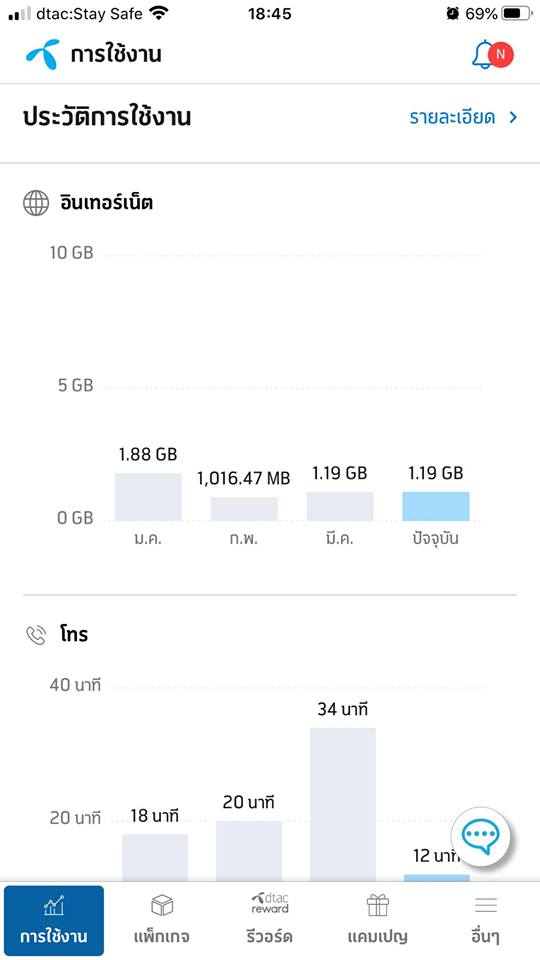The height and width of the screenshot is (960, 540).
Task: Expand details using the chevron arrow
Action: pyautogui.click(x=513, y=118)
